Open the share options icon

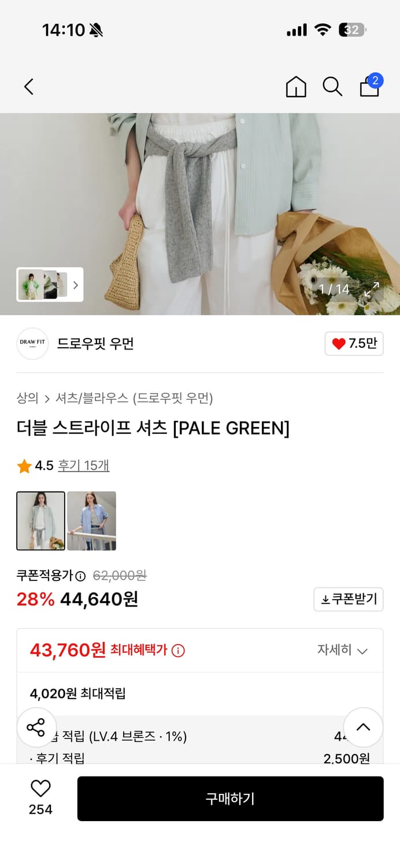click(x=36, y=727)
